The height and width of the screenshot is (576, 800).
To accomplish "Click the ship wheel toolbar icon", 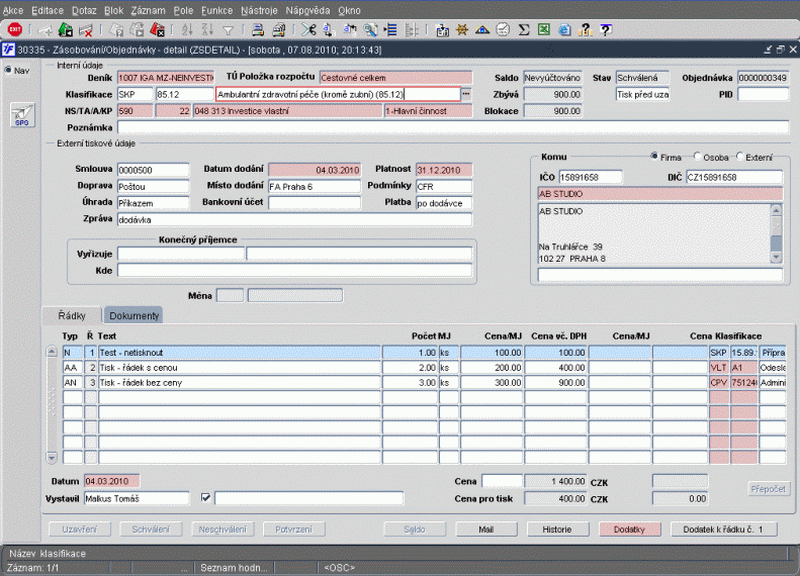I will click(462, 30).
